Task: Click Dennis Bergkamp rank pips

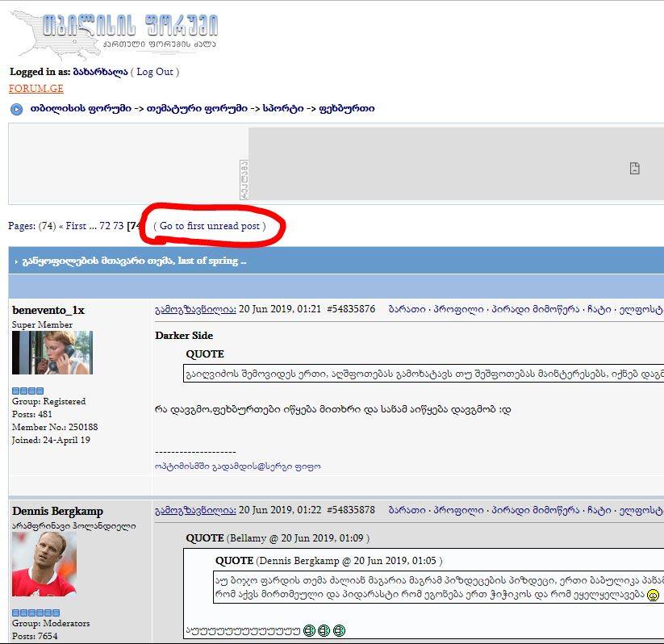Action: coord(36,613)
